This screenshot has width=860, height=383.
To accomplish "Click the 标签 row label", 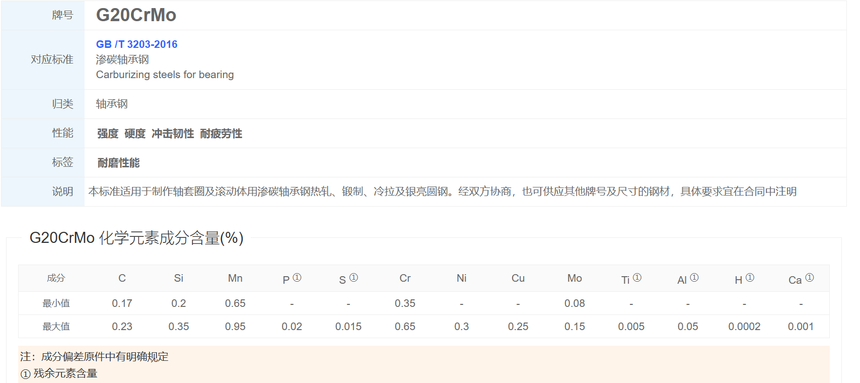I will point(63,162).
